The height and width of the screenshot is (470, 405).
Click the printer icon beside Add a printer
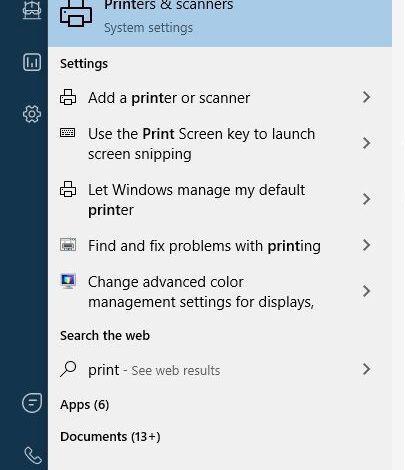click(x=68, y=97)
